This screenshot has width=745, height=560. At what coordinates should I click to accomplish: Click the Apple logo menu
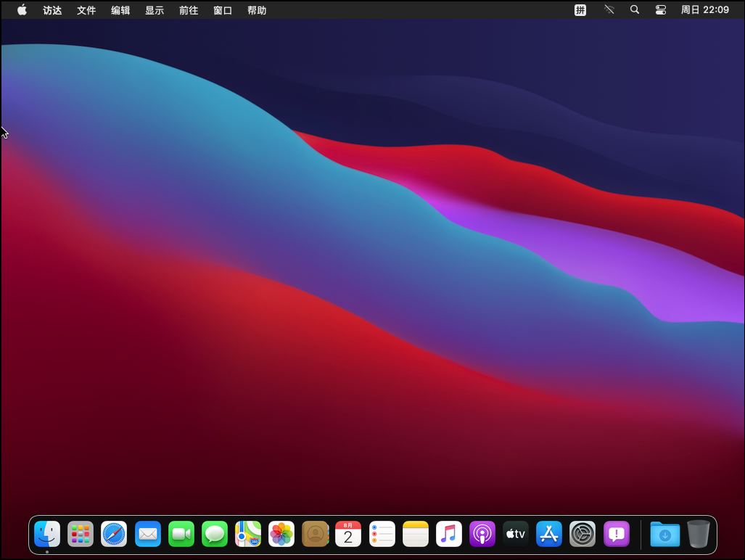[22, 10]
